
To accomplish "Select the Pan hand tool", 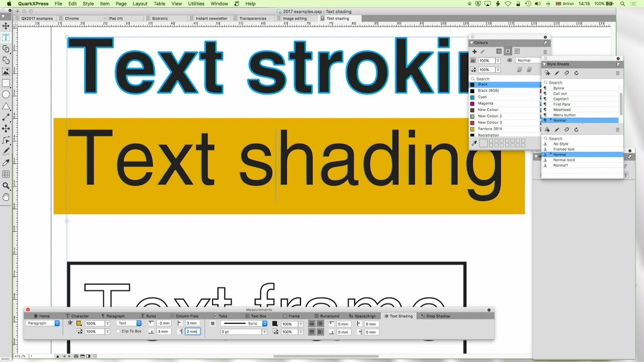I will [6, 197].
